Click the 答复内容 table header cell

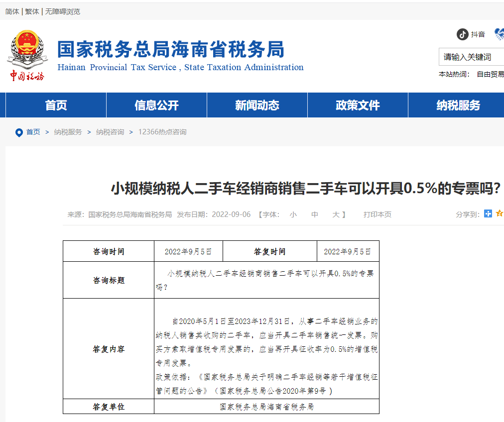(109, 349)
